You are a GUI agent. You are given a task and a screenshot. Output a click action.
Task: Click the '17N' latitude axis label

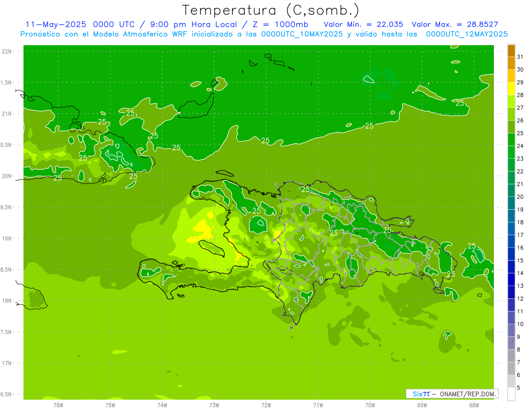point(7,363)
